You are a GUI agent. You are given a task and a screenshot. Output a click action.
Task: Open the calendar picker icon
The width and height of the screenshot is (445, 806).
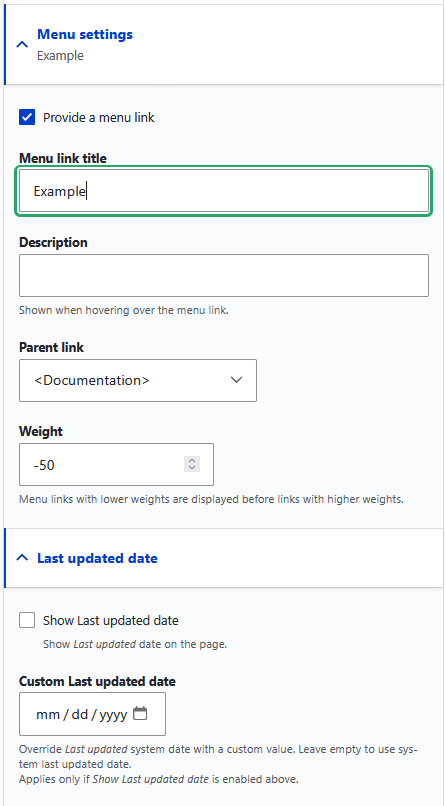(140, 713)
